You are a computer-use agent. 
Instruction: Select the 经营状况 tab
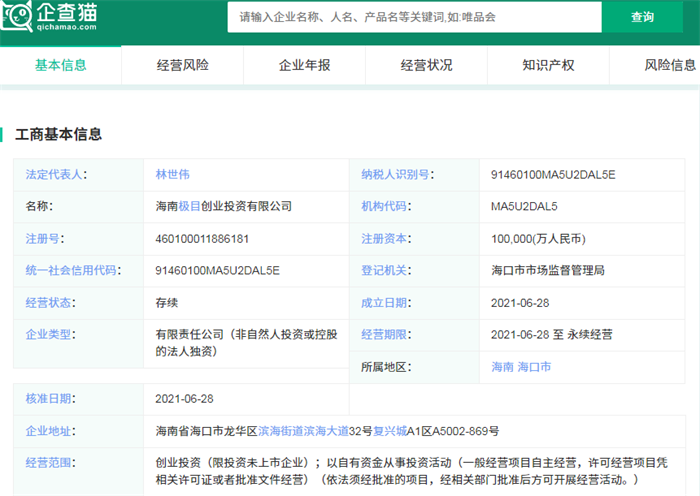(426, 65)
